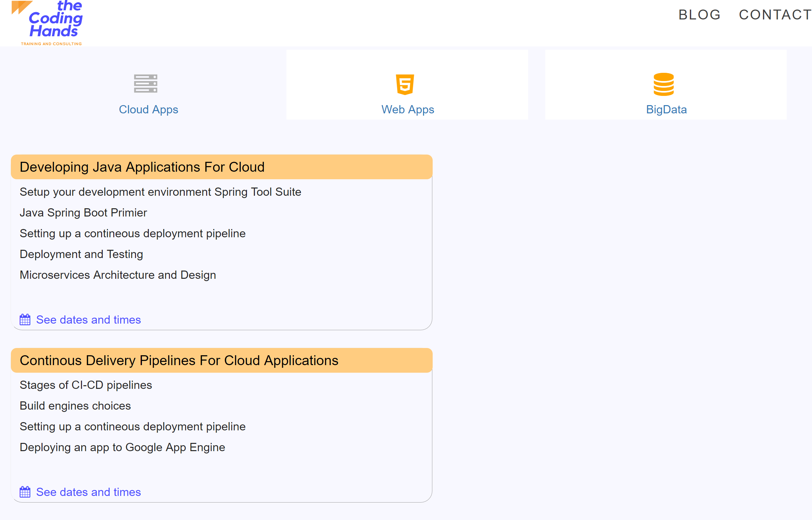This screenshot has width=812, height=520.
Task: Open dates for Continous Delivery Pipelines course
Action: (88, 492)
